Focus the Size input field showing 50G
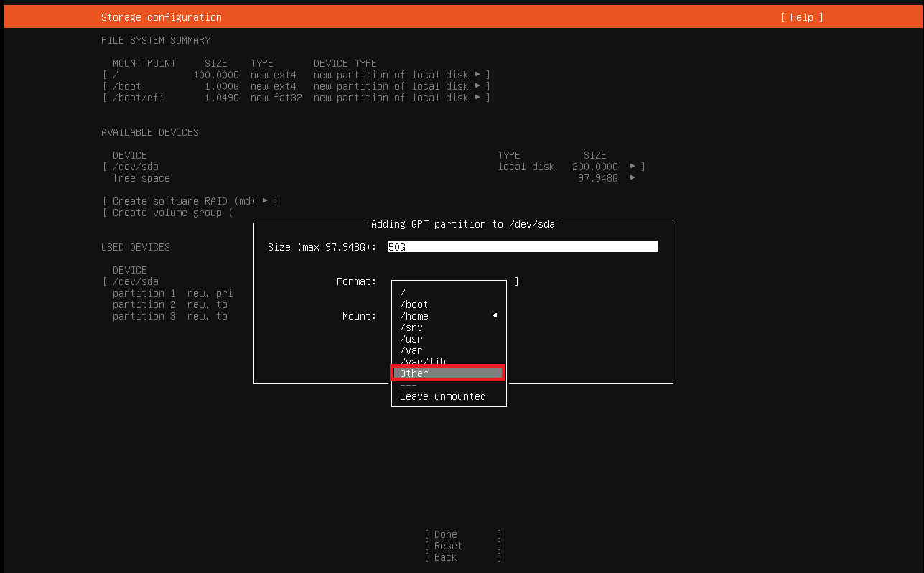The height and width of the screenshot is (573, 924). coord(523,246)
